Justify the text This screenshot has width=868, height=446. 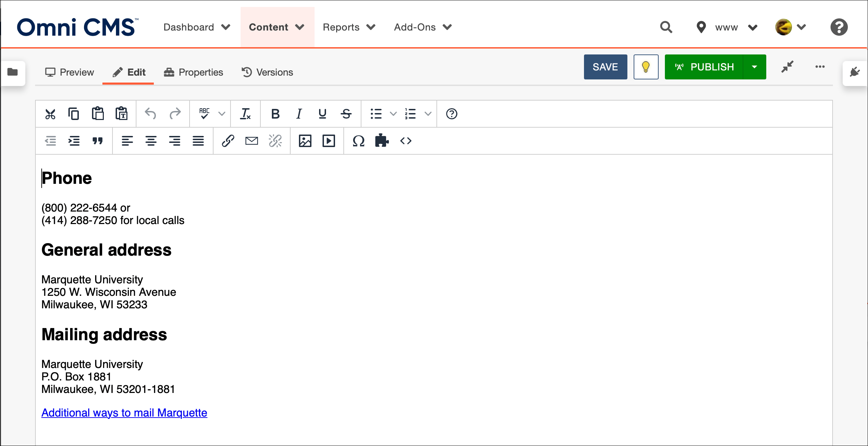pyautogui.click(x=198, y=141)
